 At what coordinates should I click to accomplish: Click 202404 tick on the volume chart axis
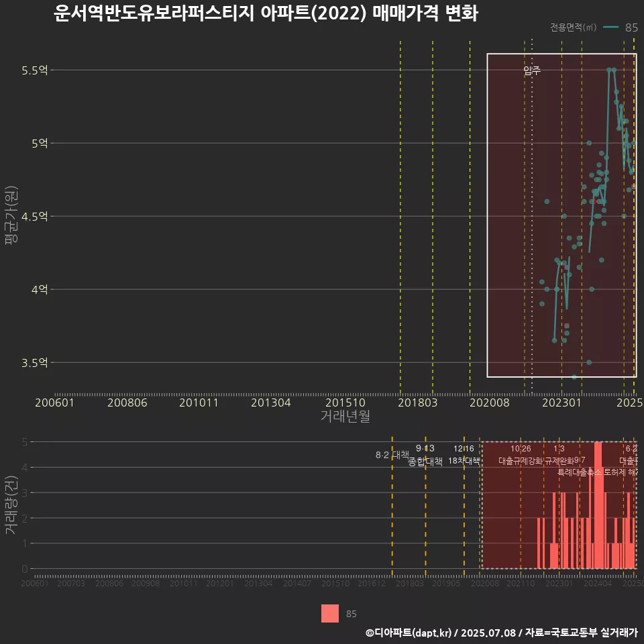pyautogui.click(x=598, y=583)
